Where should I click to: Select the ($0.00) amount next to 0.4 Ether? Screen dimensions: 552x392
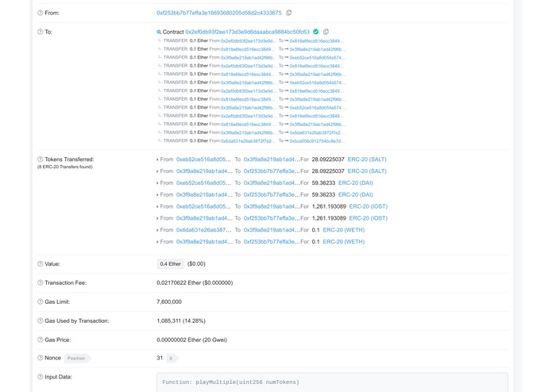pyautogui.click(x=196, y=263)
